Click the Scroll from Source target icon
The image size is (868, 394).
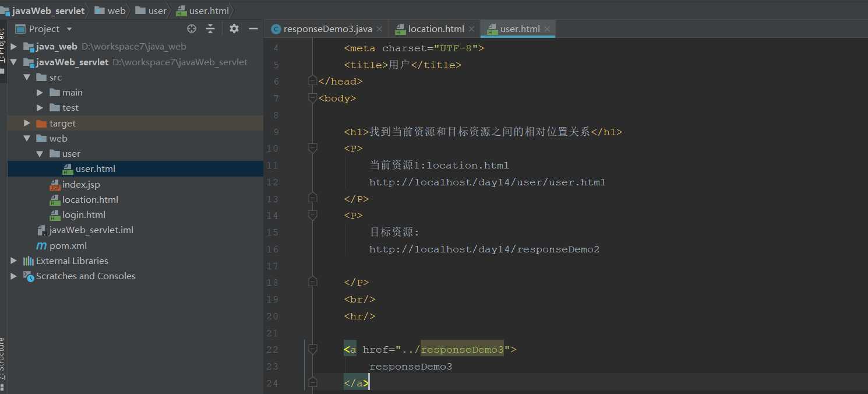(192, 29)
